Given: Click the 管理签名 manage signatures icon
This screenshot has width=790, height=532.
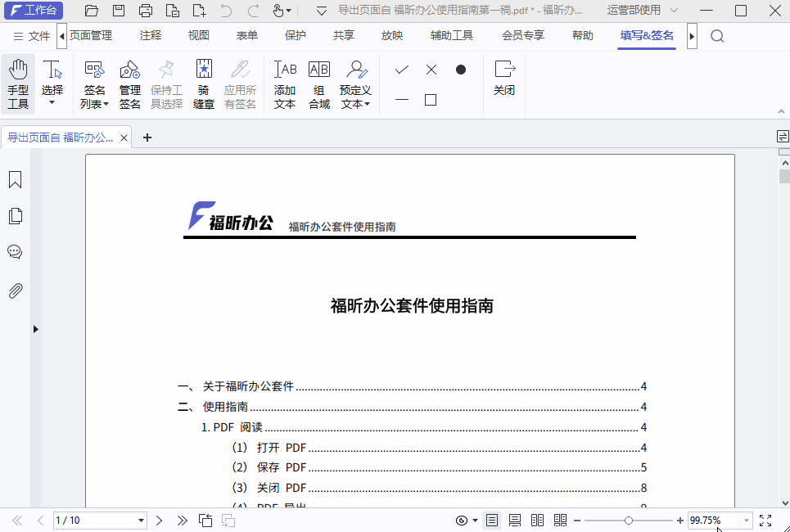Looking at the screenshot, I should point(129,82).
